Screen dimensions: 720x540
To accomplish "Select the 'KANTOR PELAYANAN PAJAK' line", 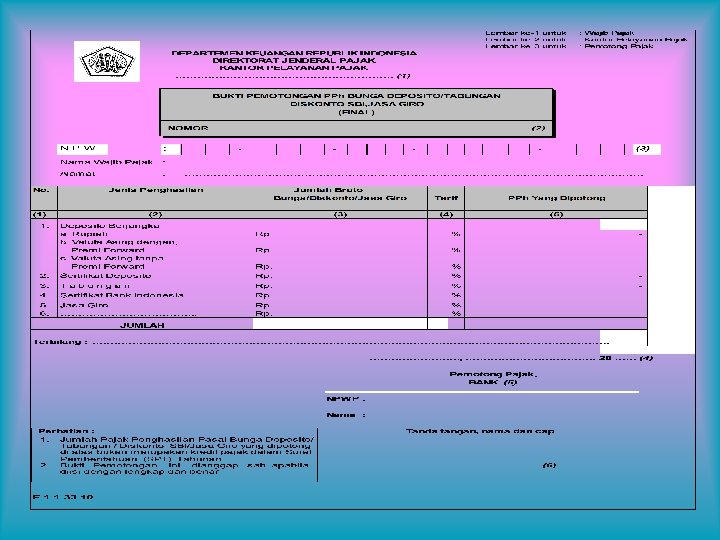I will (294, 68).
